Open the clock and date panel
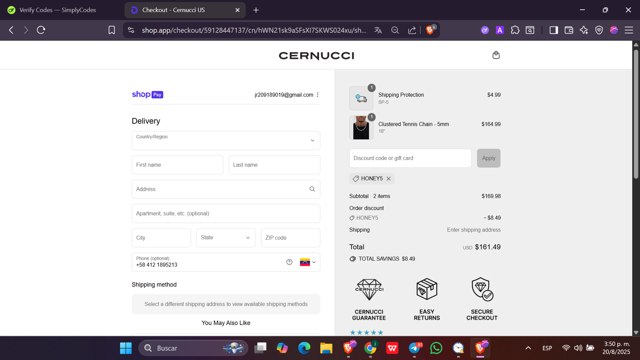The image size is (640, 360). (x=617, y=348)
